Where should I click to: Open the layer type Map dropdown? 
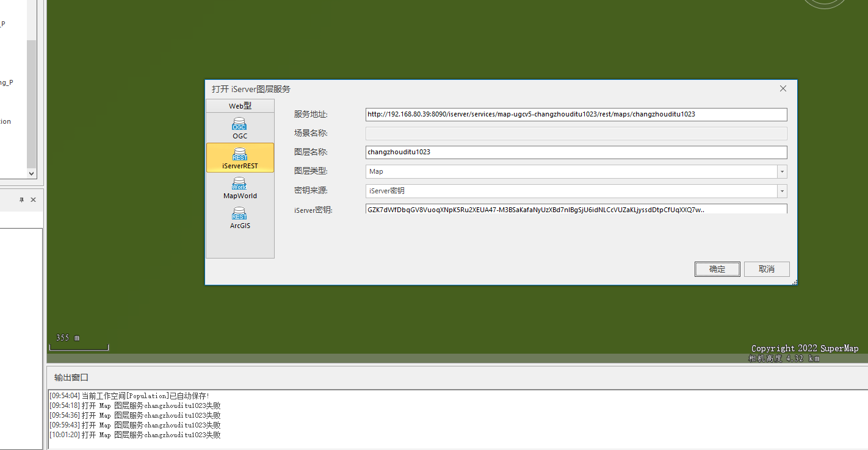(783, 172)
